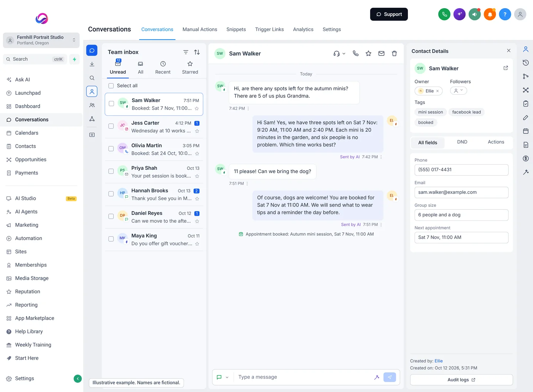The width and height of the screenshot is (533, 392).
Task: Sort conversations with arrows icon
Action: pos(197,52)
